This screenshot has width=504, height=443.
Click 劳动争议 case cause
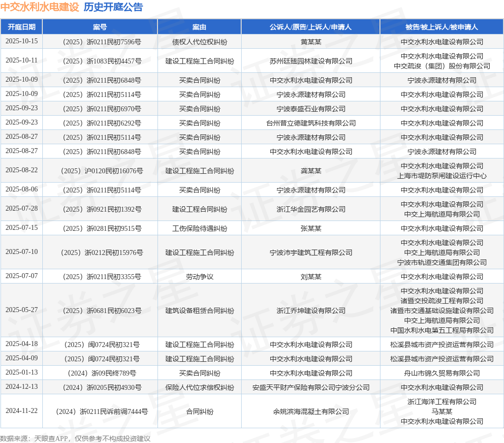200,277
